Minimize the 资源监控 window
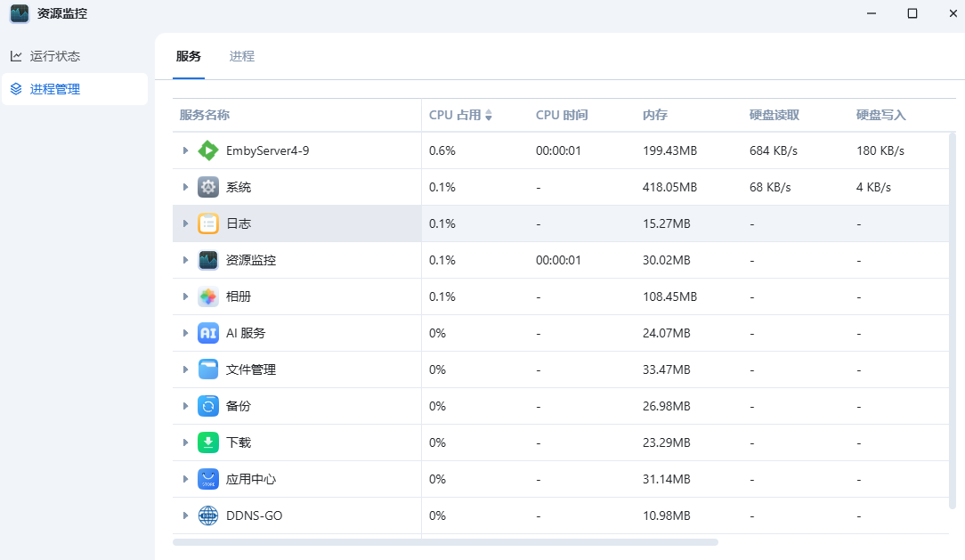This screenshot has width=965, height=560. pos(872,13)
